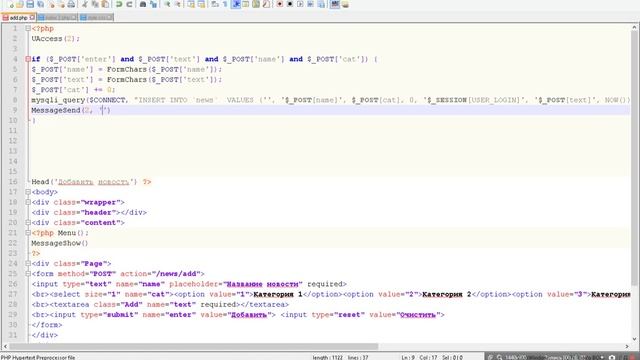Open Find with the binoculars icon
Screen dimensions: 640x360
(x=143, y=4)
